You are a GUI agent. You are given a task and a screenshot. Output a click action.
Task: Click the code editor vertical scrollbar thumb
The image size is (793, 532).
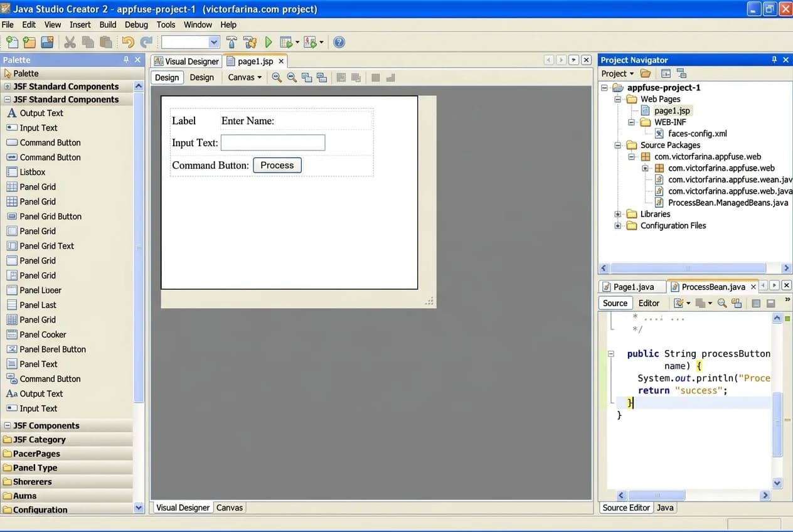tap(777, 425)
